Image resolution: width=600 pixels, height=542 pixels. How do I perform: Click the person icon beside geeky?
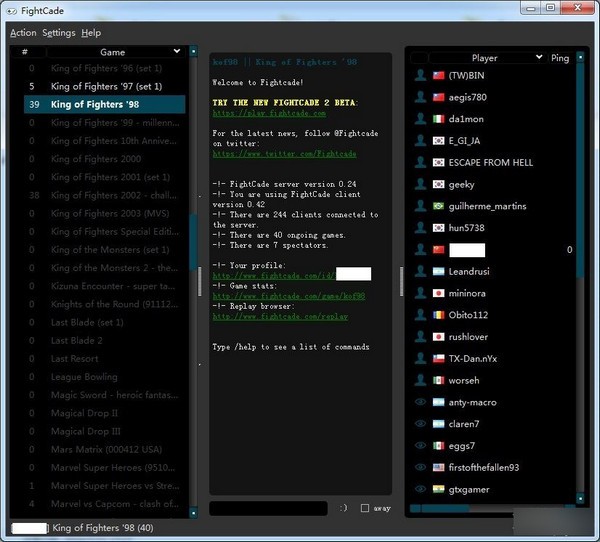tap(420, 184)
